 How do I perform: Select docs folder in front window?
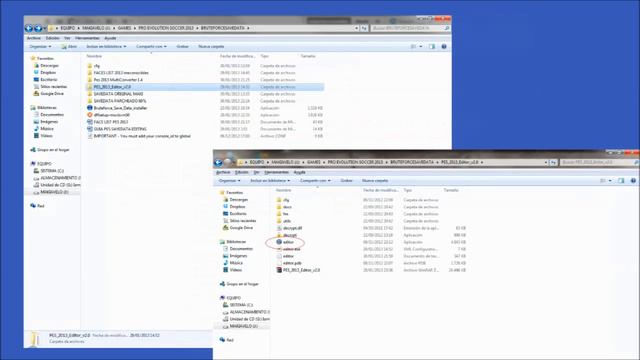click(284, 207)
